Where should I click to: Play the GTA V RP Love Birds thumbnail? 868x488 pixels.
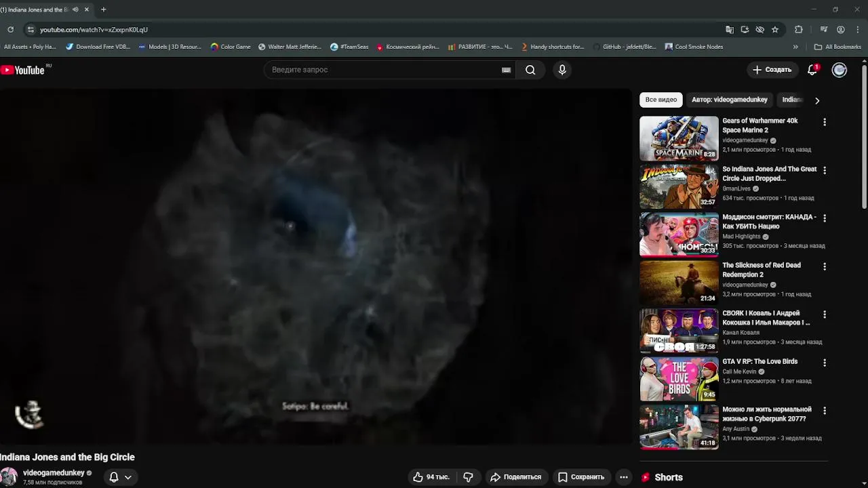(679, 379)
